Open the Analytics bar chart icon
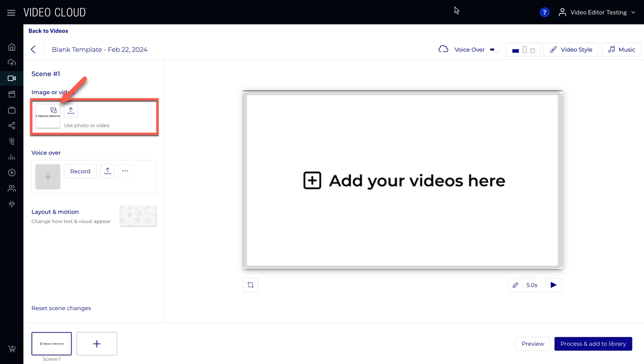The width and height of the screenshot is (644, 364). click(x=12, y=157)
